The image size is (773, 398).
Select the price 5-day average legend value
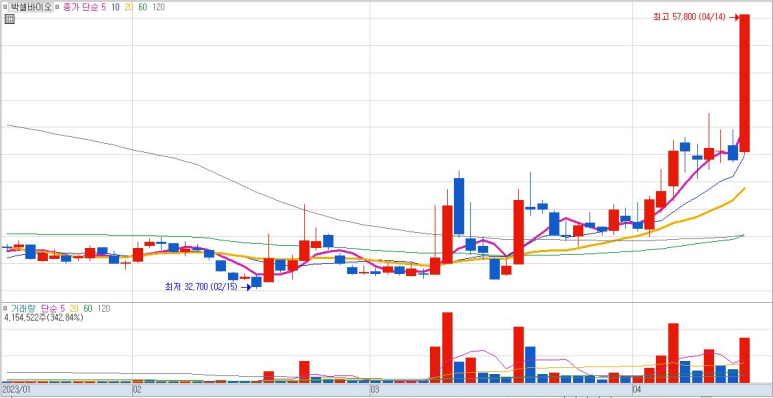pos(104,7)
